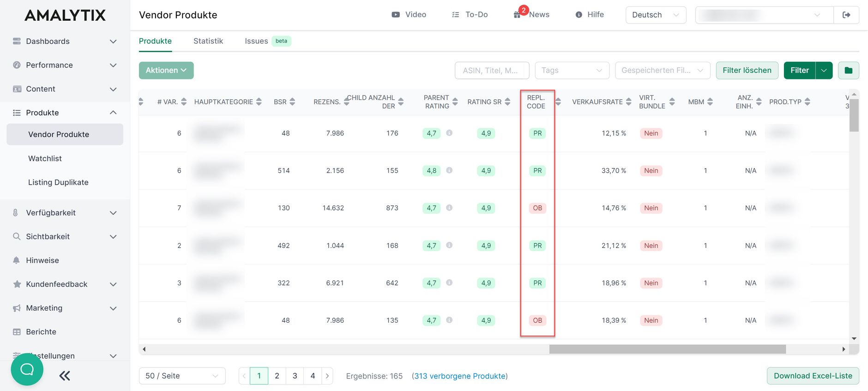This screenshot has width=868, height=391.
Task: Open the blurred account selector dropdown
Action: (x=764, y=15)
